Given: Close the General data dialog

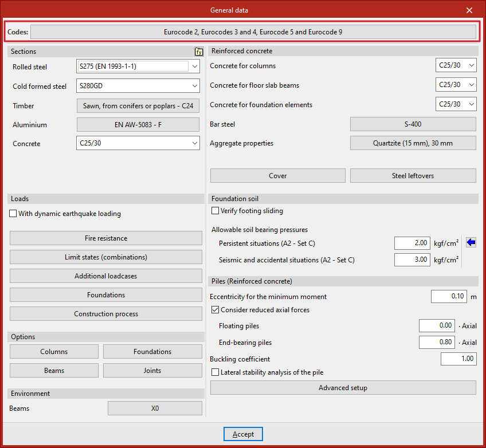Looking at the screenshot, I should pyautogui.click(x=469, y=10).
